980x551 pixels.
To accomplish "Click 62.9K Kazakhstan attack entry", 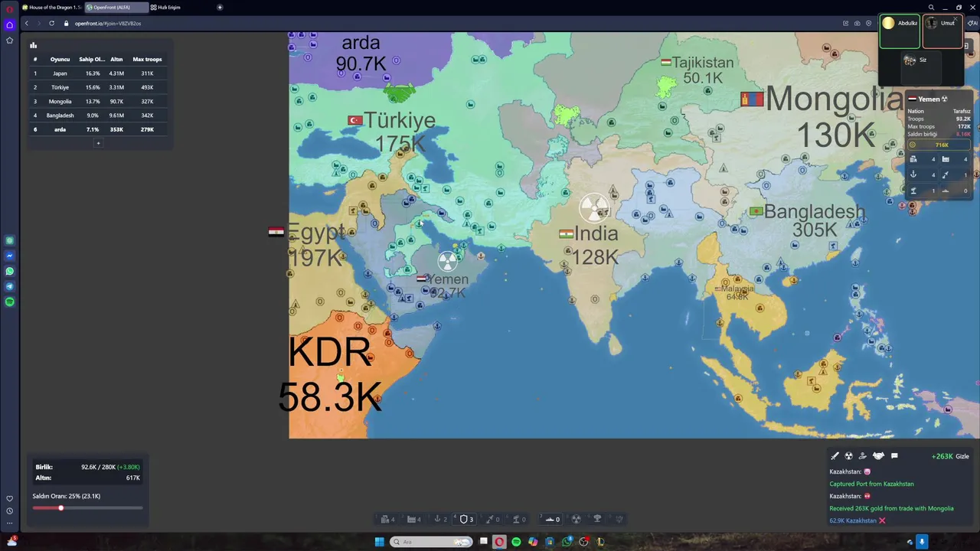I will point(853,520).
